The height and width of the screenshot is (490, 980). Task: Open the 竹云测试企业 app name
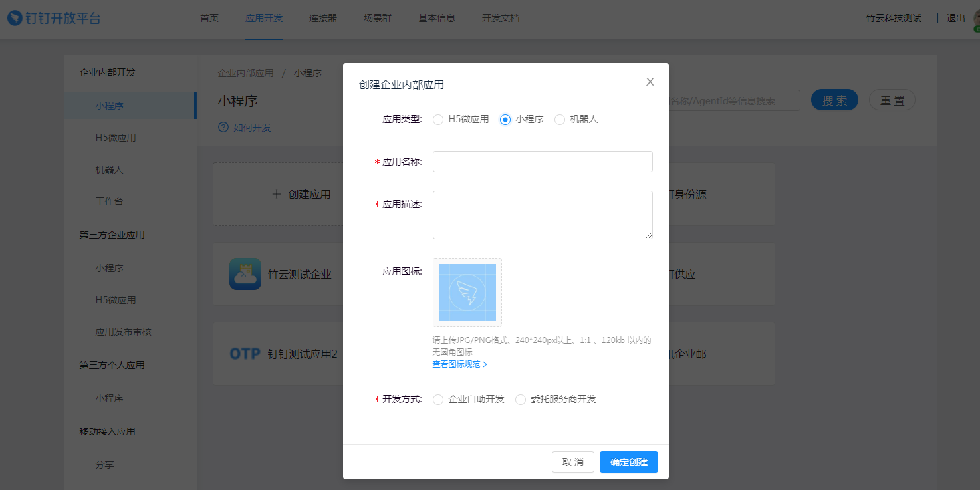click(x=300, y=274)
